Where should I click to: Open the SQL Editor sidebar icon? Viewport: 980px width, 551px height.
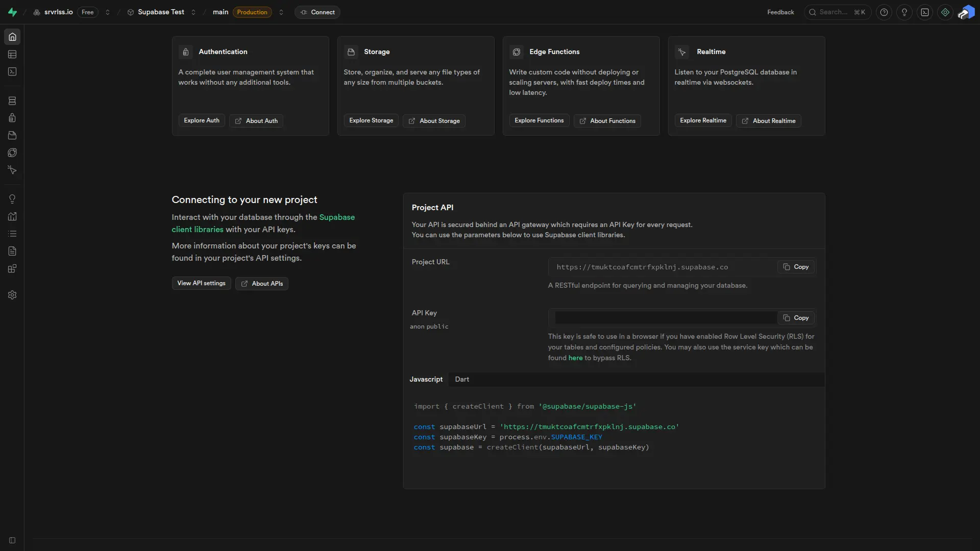coord(12,71)
